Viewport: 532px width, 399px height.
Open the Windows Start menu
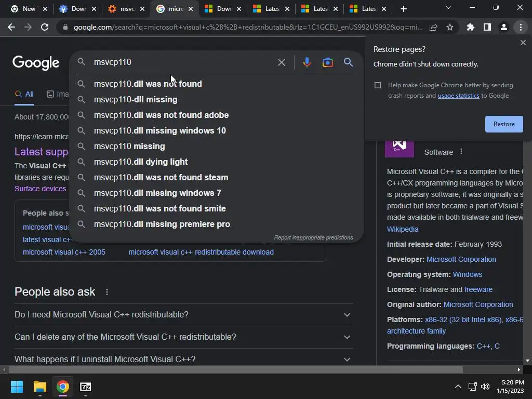coord(17,387)
